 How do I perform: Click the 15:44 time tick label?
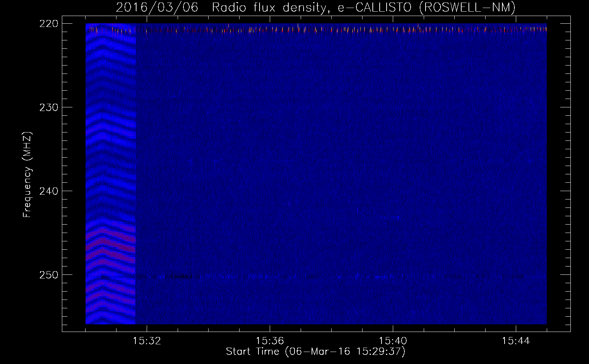(x=516, y=341)
